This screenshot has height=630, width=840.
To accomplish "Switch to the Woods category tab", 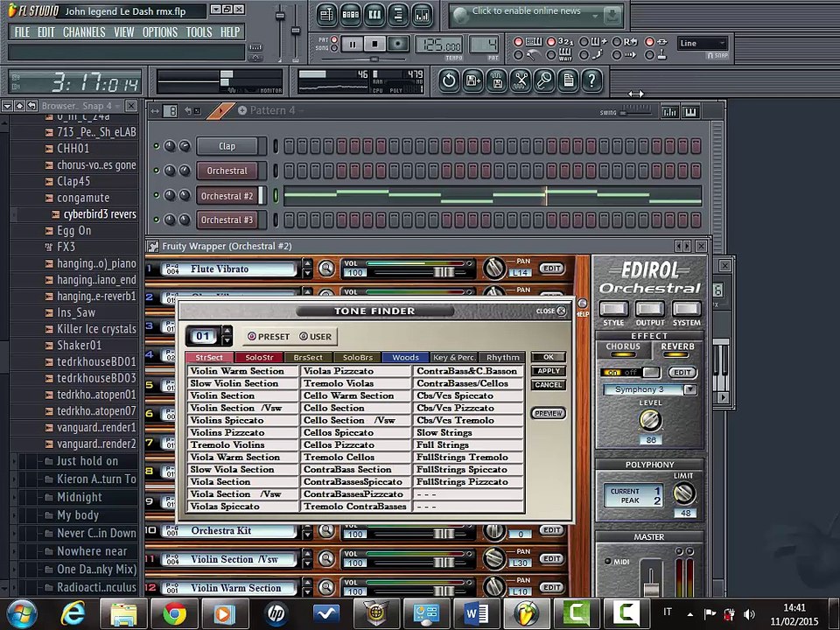I will (x=405, y=357).
